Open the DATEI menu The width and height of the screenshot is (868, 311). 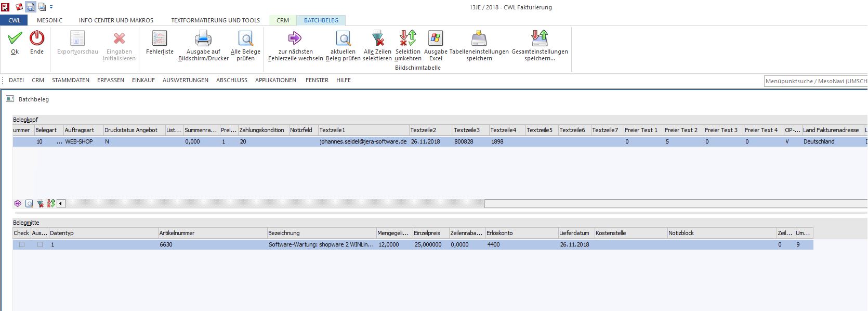pyautogui.click(x=17, y=80)
